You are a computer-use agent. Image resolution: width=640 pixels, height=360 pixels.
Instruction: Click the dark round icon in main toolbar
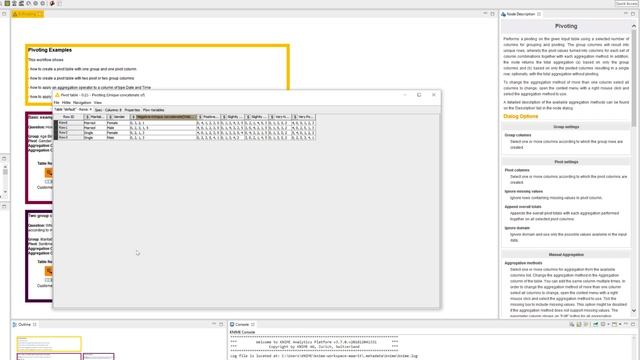click(52, 3)
